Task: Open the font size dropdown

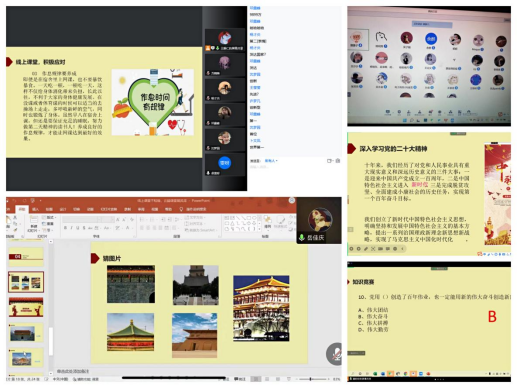Action: click(108, 219)
